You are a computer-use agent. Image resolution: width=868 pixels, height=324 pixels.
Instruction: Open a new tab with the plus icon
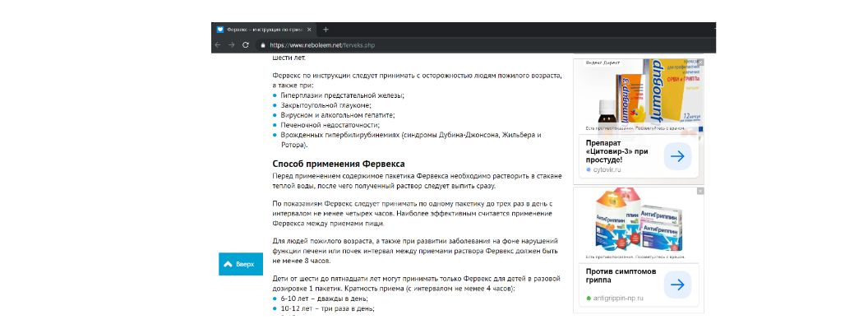(x=325, y=30)
